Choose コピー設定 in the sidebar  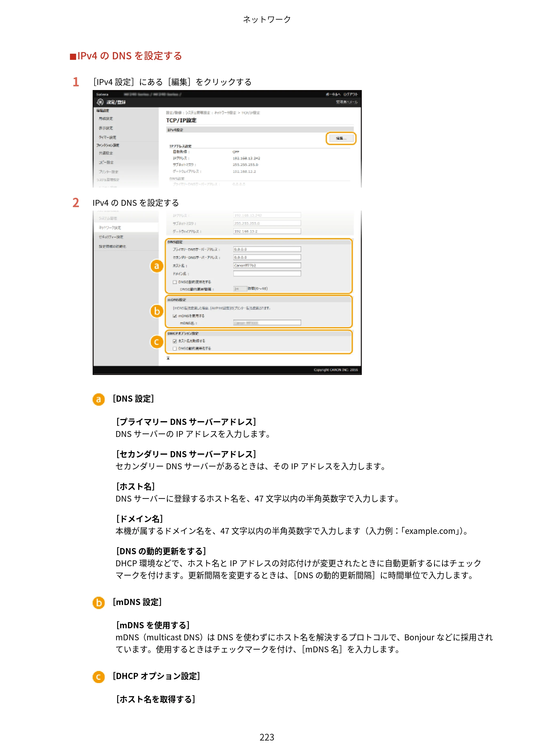[x=106, y=162]
